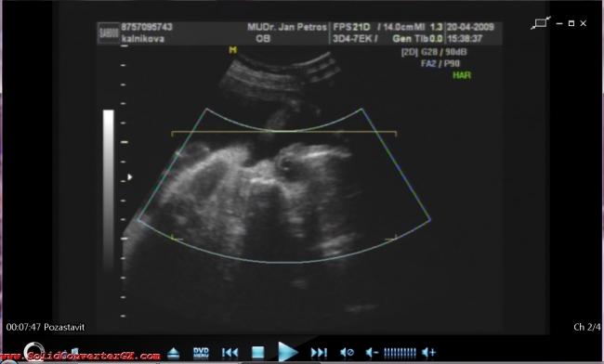Click the SolidConverterGX.com watermark link
604x364 pixels.
coord(80,356)
